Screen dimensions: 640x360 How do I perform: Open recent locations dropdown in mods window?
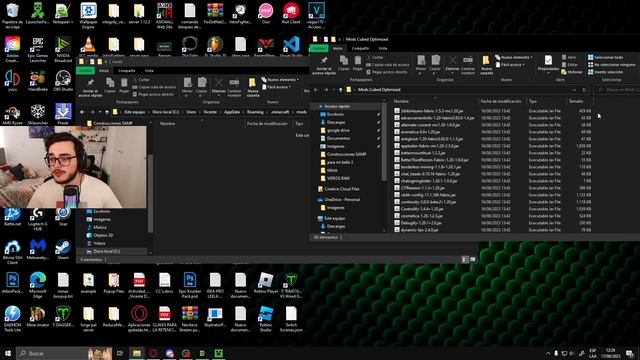pos(100,112)
